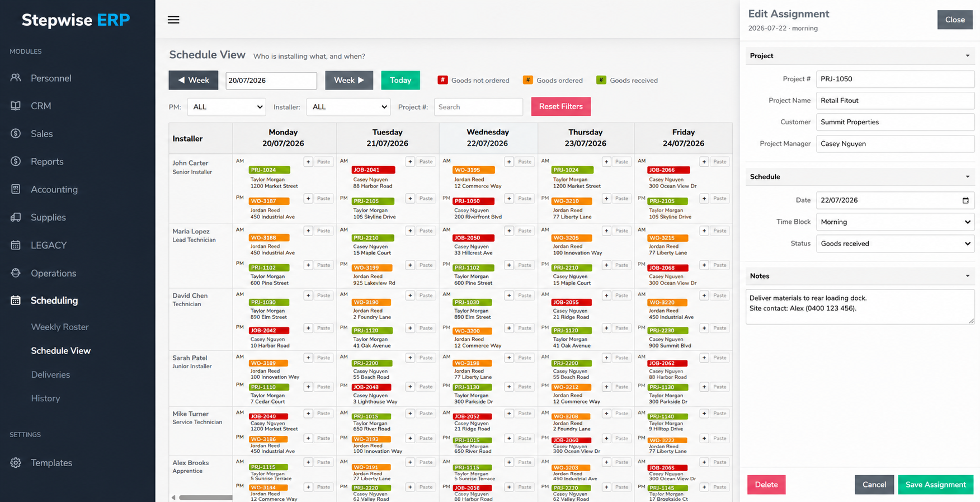
Task: Open JOB-2048 on Tuesday for Sarah Patel
Action: point(371,387)
